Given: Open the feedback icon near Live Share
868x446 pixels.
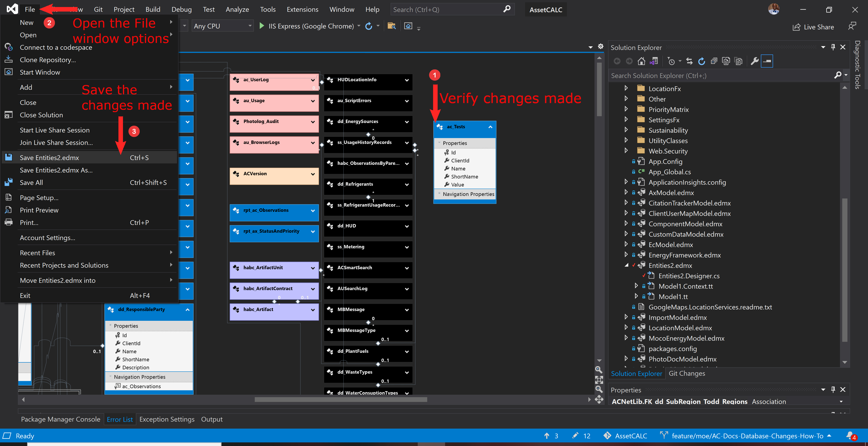Looking at the screenshot, I should pos(852,26).
